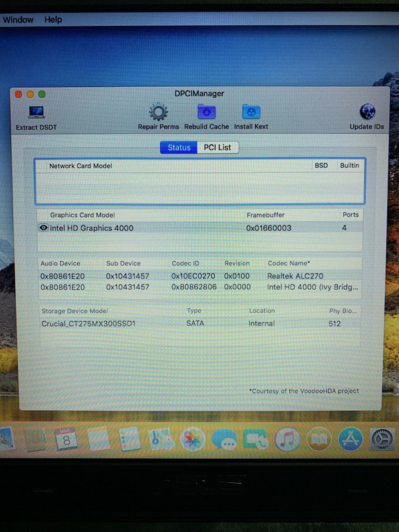Open iTunes from the Dock
Viewport: 399px width, 532px height.
point(287,440)
